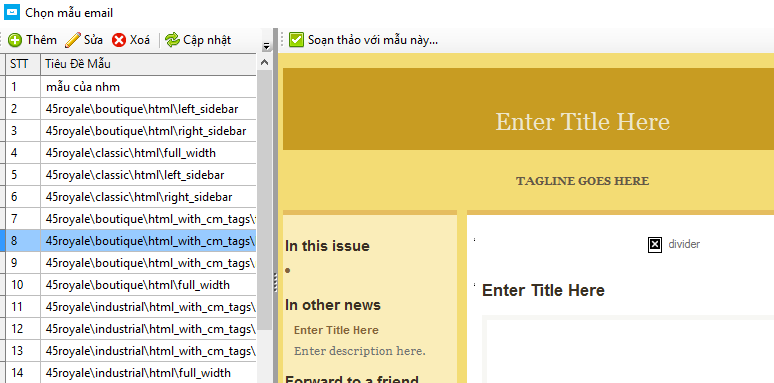Click the red X Xoá delete icon
Screen dimensions: 774x383
(x=119, y=40)
